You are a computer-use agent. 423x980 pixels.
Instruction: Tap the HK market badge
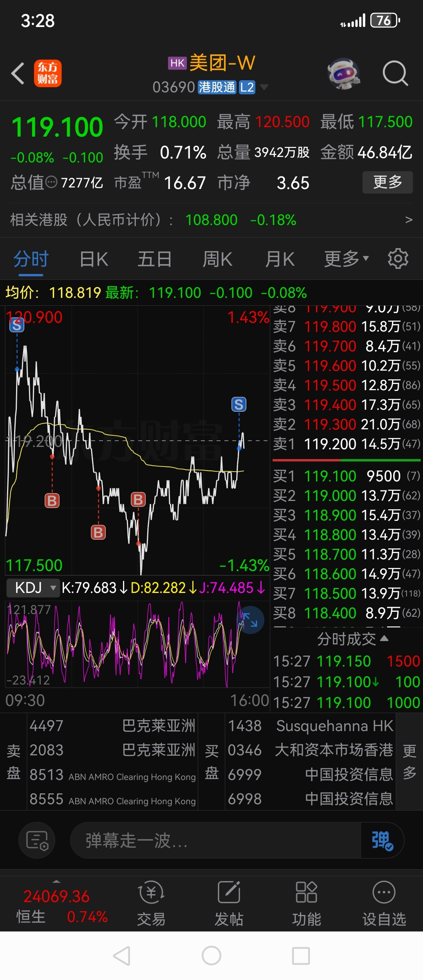click(x=177, y=63)
